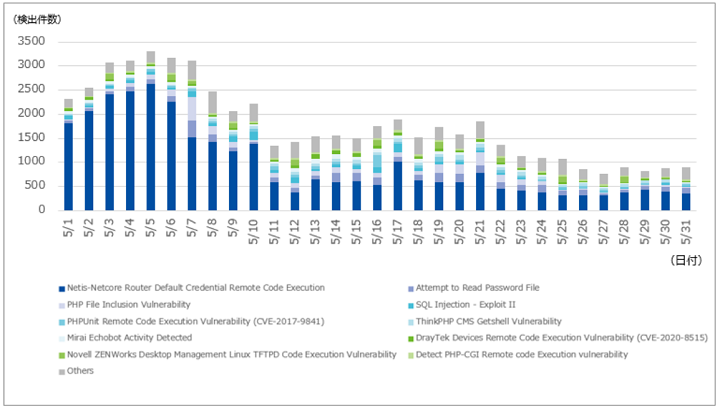Click the dark blue bar for 5/17
Image resolution: width=720 pixels, height=409 pixels.
click(x=398, y=186)
